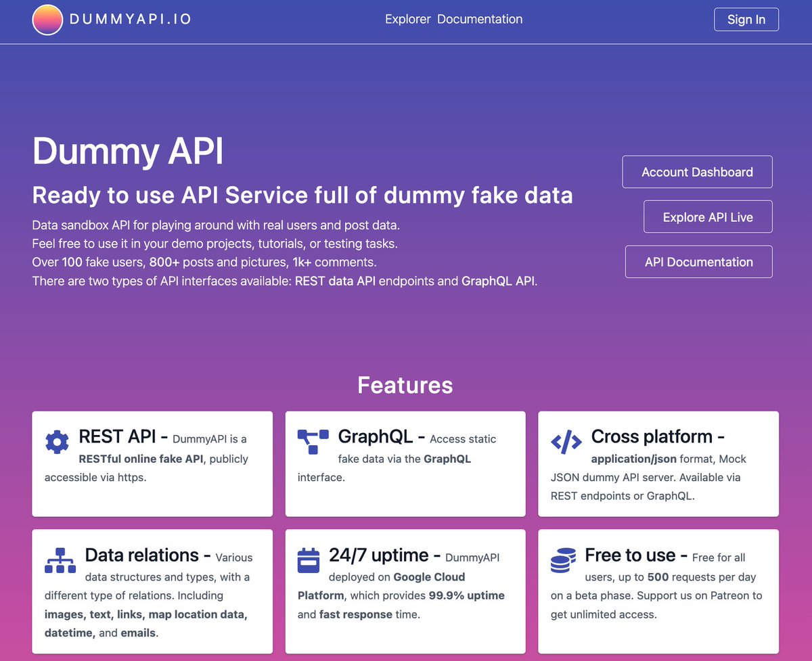The height and width of the screenshot is (661, 812).
Task: Click the DummyAPI sunset circle logo
Action: pyautogui.click(x=47, y=20)
